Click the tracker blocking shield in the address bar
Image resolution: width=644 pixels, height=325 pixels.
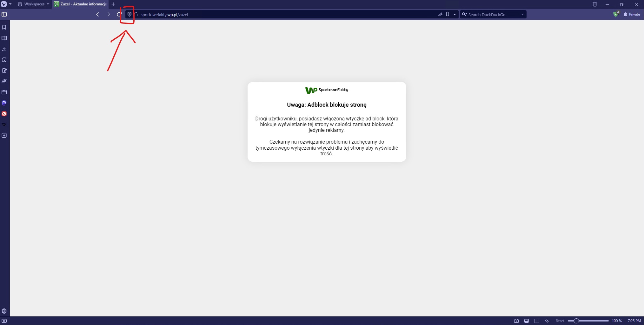[129, 14]
